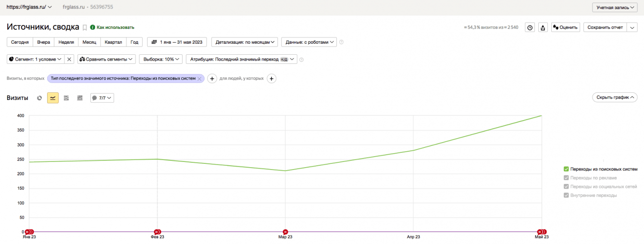Click the frglass.ru counter name text
Image resolution: width=644 pixels, height=244 pixels.
pyautogui.click(x=74, y=7)
